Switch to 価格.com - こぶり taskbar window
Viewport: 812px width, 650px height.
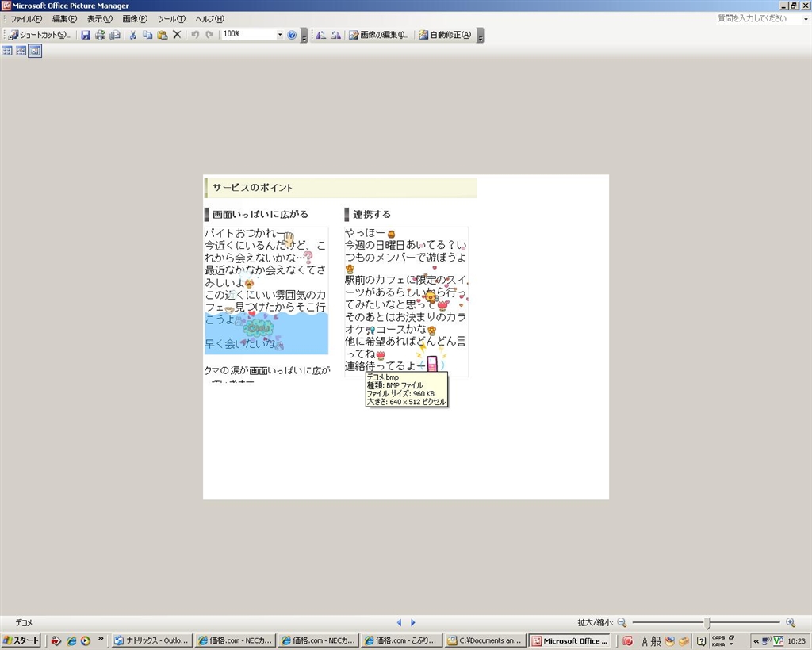click(x=401, y=640)
